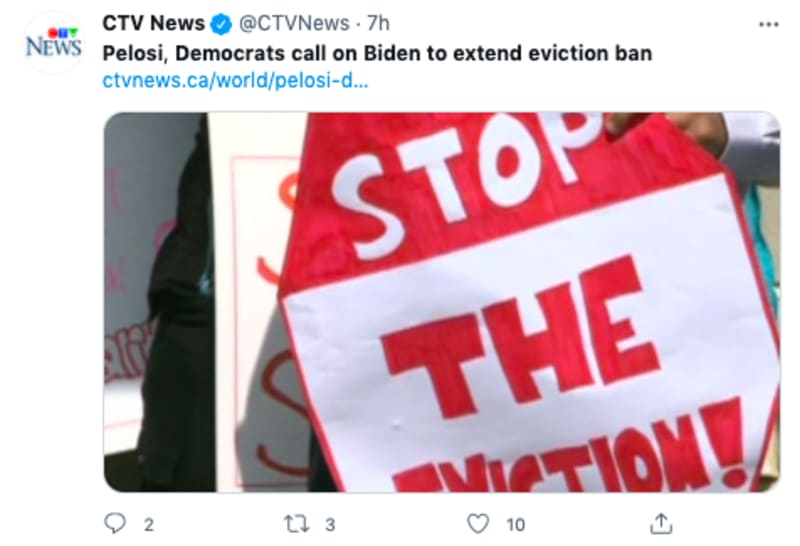Image resolution: width=800 pixels, height=546 pixels.
Task: Click the 7h timestamp
Action: (378, 23)
